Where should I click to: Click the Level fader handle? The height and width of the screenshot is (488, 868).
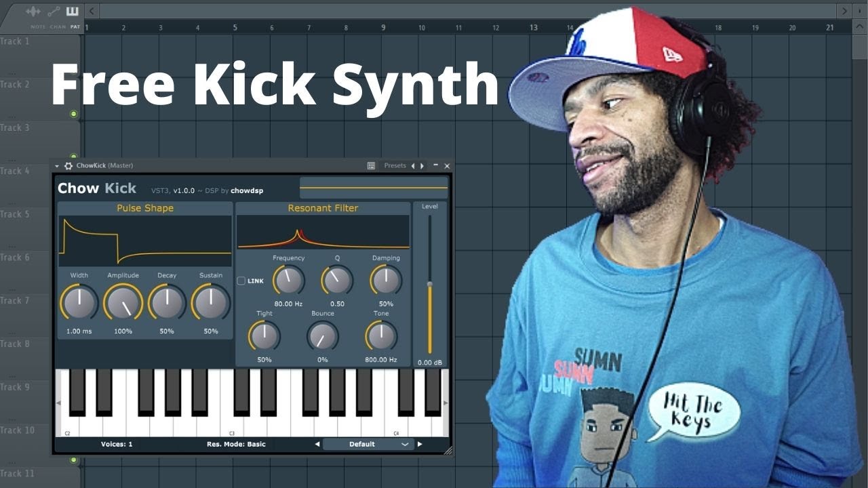click(429, 284)
